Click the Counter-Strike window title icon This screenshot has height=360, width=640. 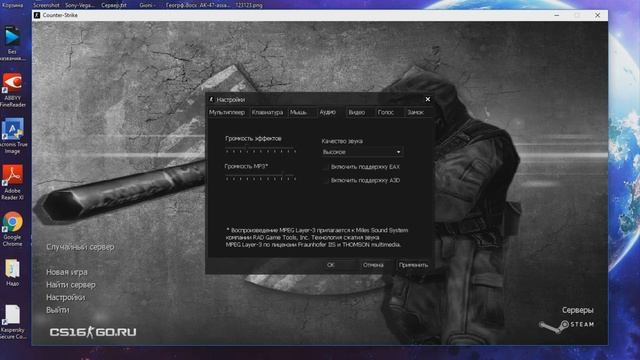(x=37, y=15)
